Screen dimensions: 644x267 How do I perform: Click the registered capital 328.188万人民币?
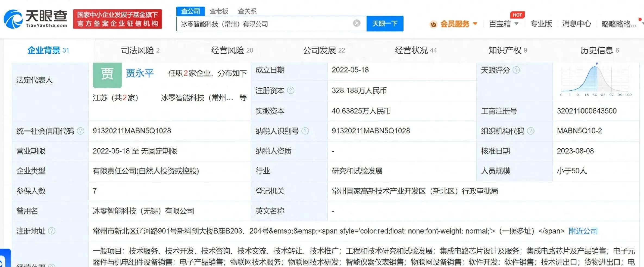pyautogui.click(x=359, y=91)
